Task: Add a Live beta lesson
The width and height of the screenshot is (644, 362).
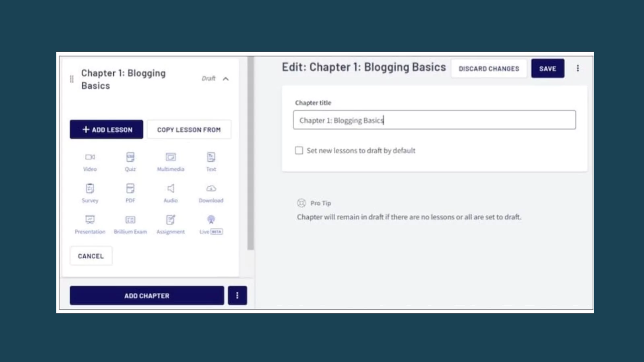Action: pyautogui.click(x=211, y=225)
